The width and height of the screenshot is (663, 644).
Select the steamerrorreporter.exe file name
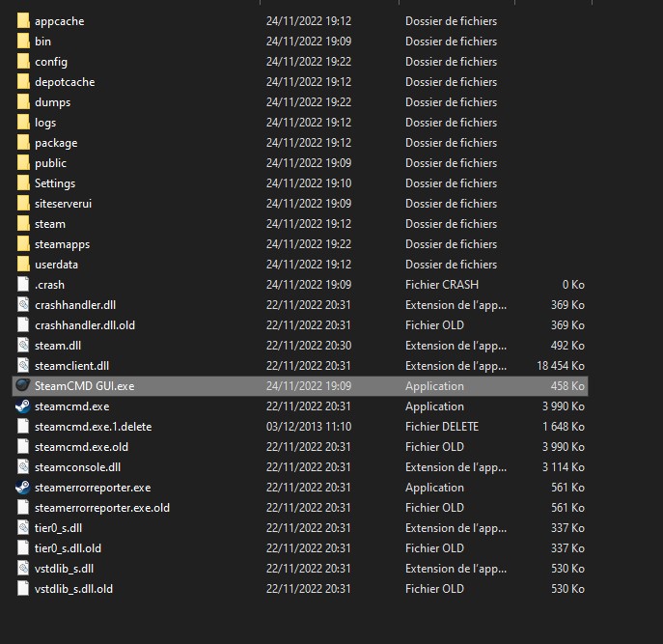(93, 488)
